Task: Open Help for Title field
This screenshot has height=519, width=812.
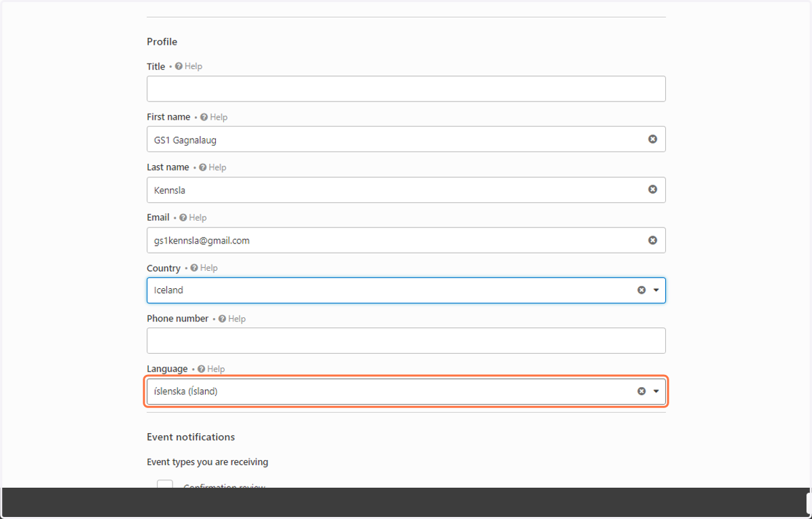Action: 189,66
